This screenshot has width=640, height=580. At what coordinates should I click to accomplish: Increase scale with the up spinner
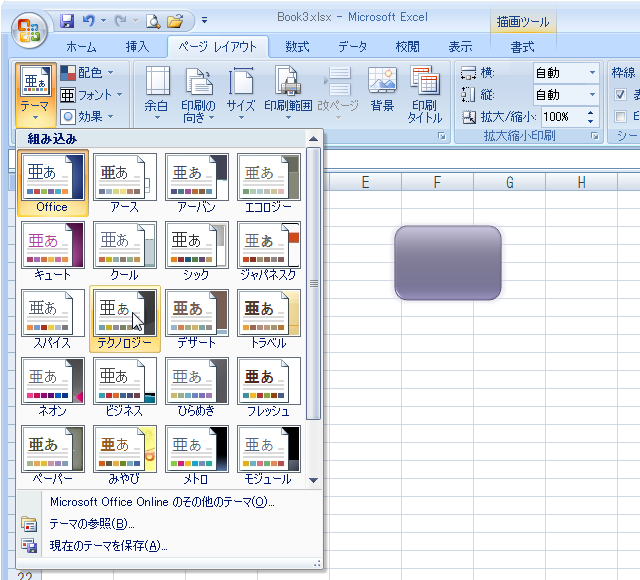591,113
